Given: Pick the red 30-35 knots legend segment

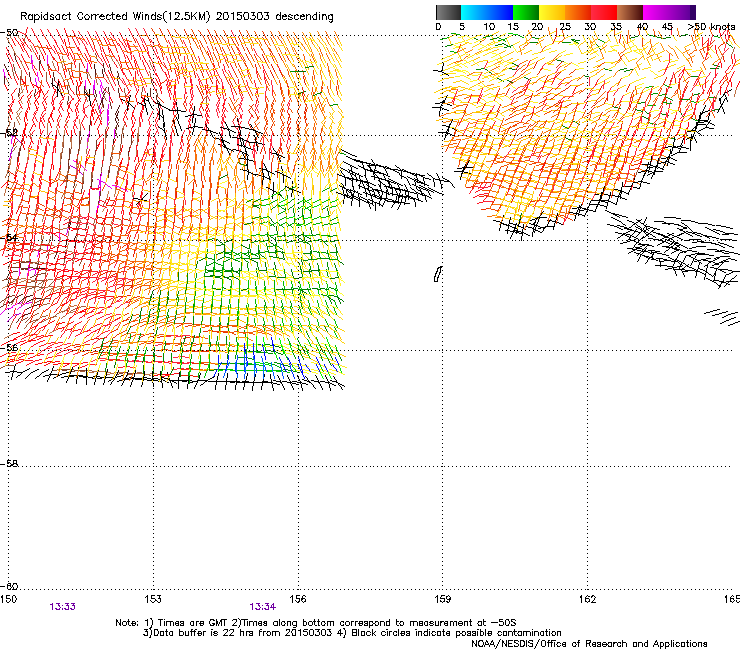Looking at the screenshot, I should 604,12.
